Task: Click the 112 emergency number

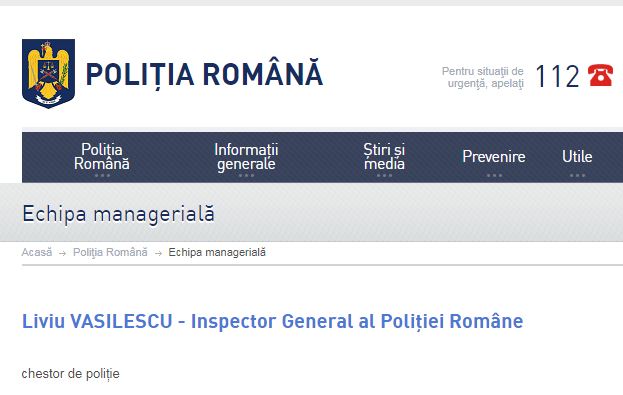Action: pyautogui.click(x=557, y=76)
